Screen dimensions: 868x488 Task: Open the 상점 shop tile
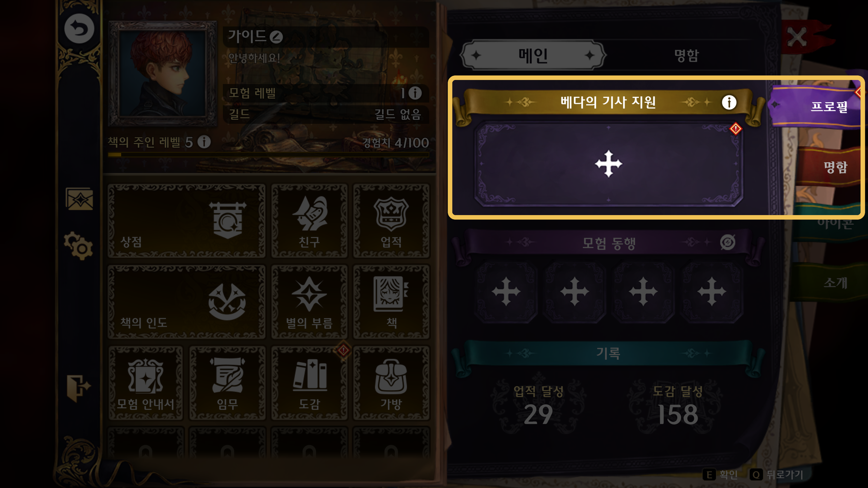pyautogui.click(x=186, y=221)
